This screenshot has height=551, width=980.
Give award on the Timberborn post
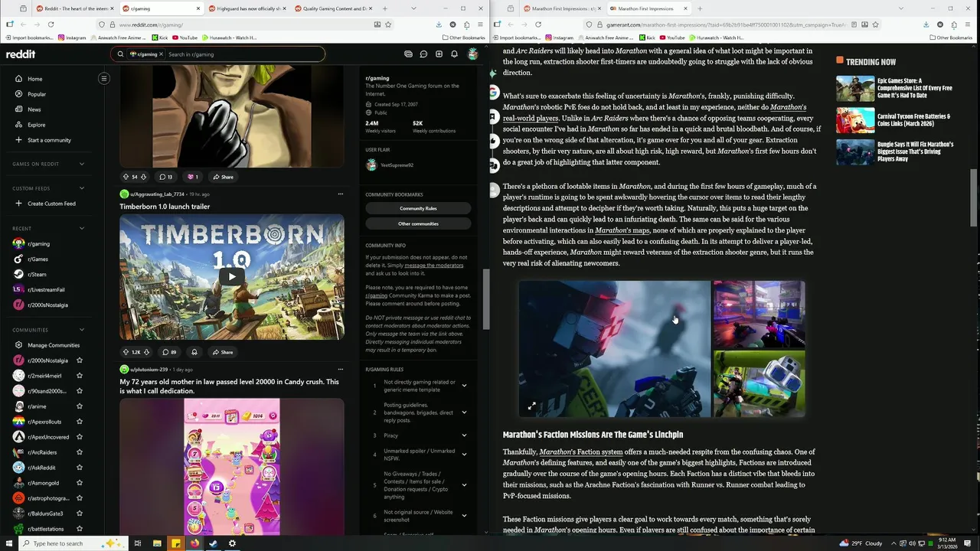coord(194,352)
